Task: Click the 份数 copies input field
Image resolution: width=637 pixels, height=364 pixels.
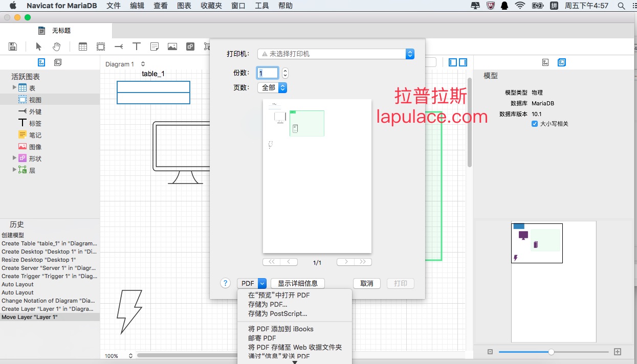Action: click(268, 73)
